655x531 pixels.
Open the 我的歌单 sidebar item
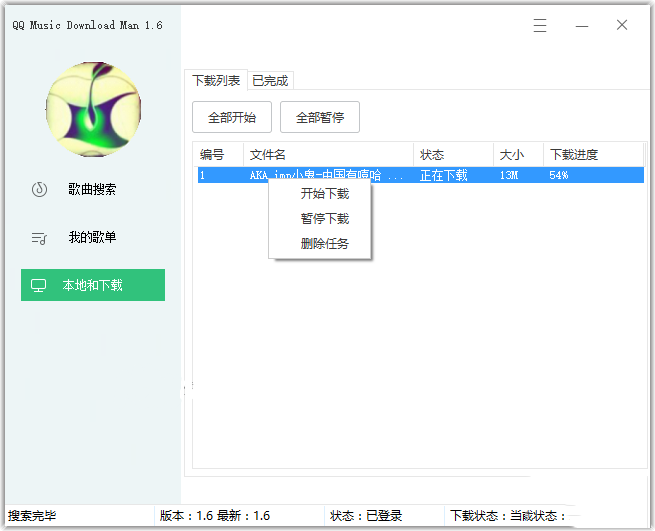click(92, 237)
